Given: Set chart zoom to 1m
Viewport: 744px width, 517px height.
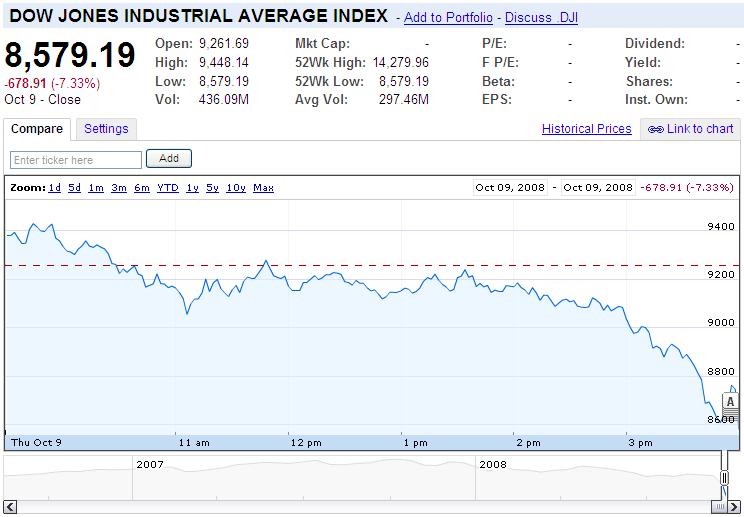Looking at the screenshot, I should (x=96, y=188).
